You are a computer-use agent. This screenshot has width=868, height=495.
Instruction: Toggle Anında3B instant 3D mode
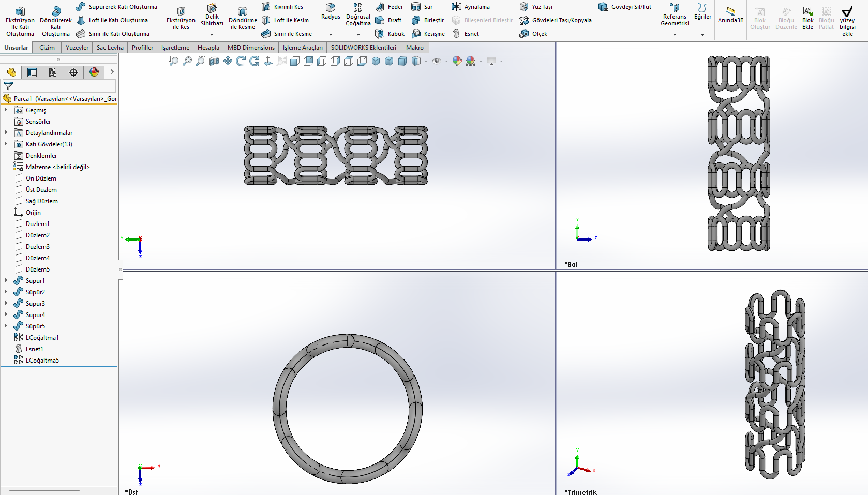tap(730, 14)
